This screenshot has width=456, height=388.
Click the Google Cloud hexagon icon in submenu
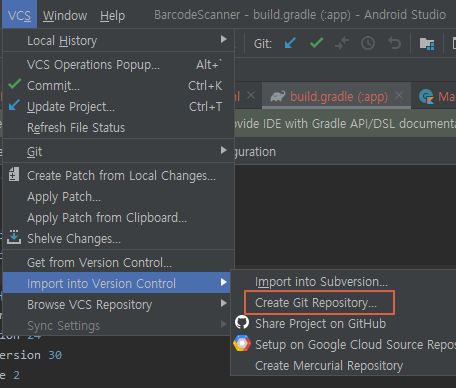pyautogui.click(x=242, y=344)
